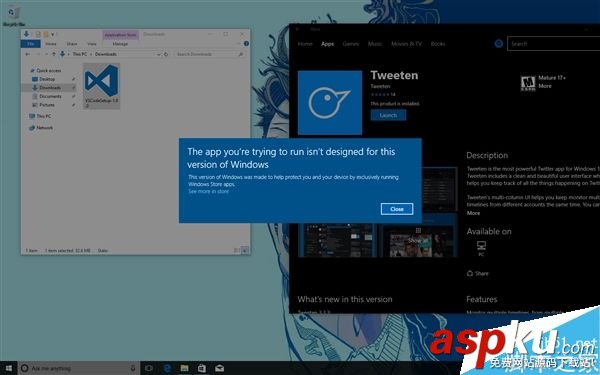Viewport: 600px width, 375px height.
Task: Click the Explorer back navigation arrow
Action: [28, 54]
